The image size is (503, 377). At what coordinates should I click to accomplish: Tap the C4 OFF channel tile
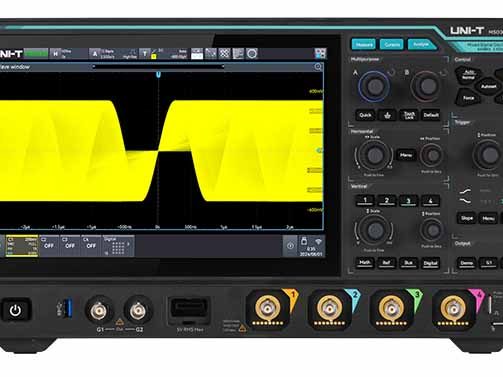pos(91,246)
